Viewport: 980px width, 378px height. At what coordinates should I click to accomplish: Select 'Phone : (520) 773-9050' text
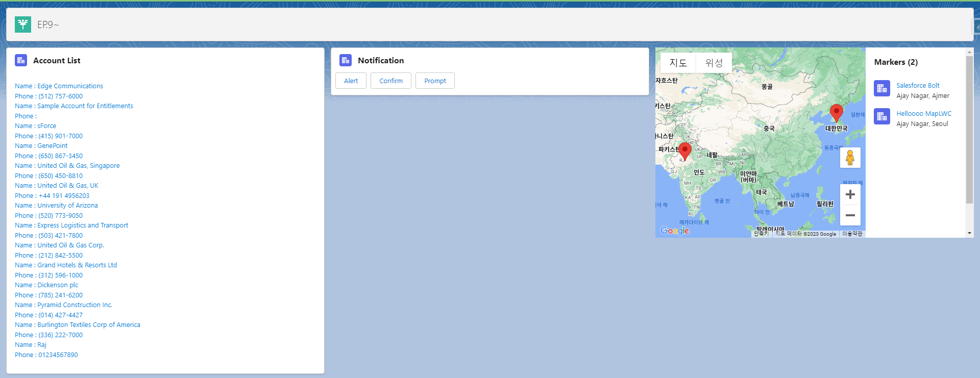(48, 215)
